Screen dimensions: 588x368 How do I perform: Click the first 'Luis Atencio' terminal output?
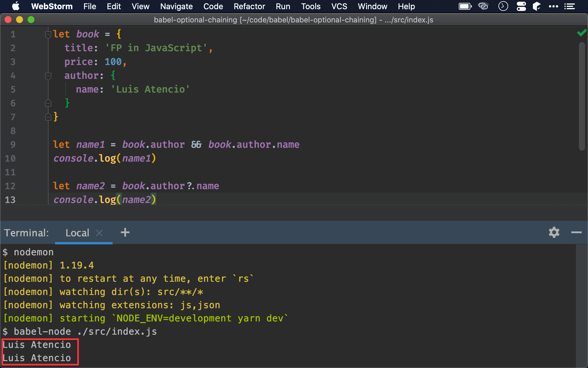click(x=37, y=344)
